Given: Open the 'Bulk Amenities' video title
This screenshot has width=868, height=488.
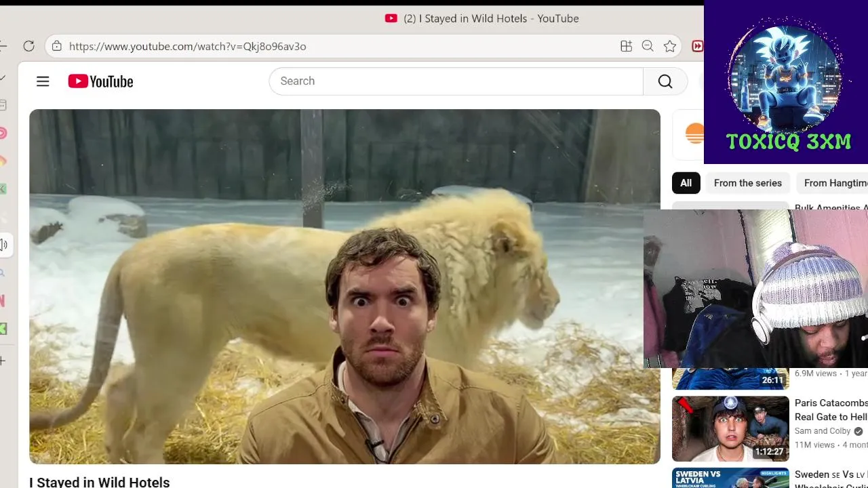Looking at the screenshot, I should [x=831, y=208].
